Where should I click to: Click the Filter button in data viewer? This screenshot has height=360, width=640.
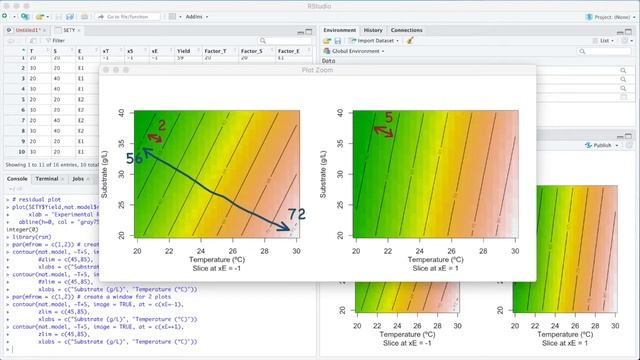(55, 40)
